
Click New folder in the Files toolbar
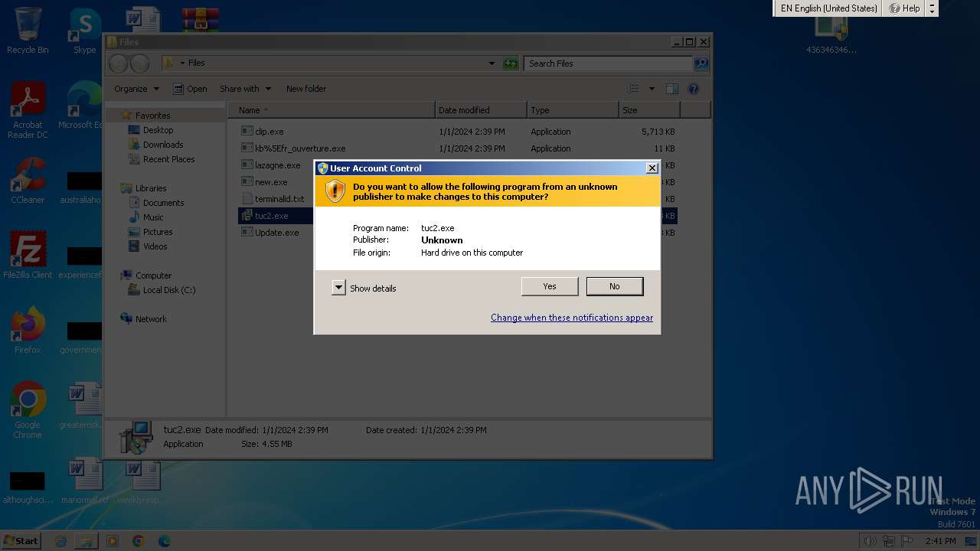pyautogui.click(x=306, y=89)
